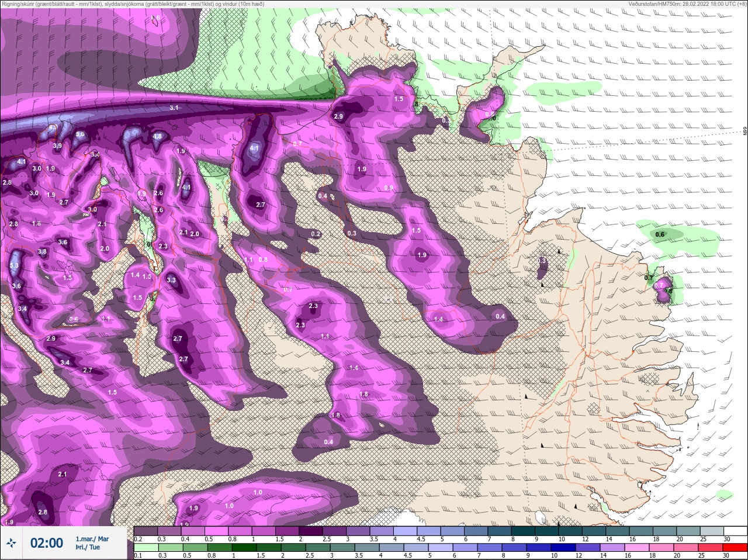The height and width of the screenshot is (560, 748).
Task: Click the 'Rigning/skúrir' map title text
Action: 133,4
